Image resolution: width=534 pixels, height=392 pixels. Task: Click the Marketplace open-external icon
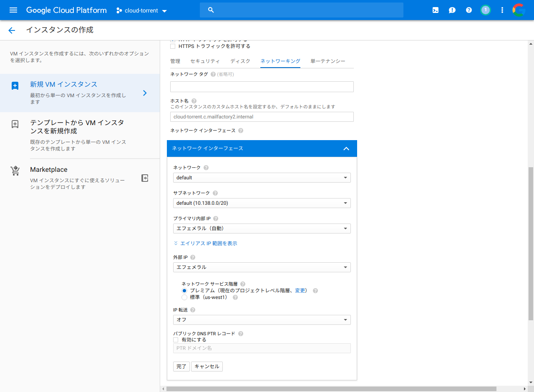pos(145,178)
